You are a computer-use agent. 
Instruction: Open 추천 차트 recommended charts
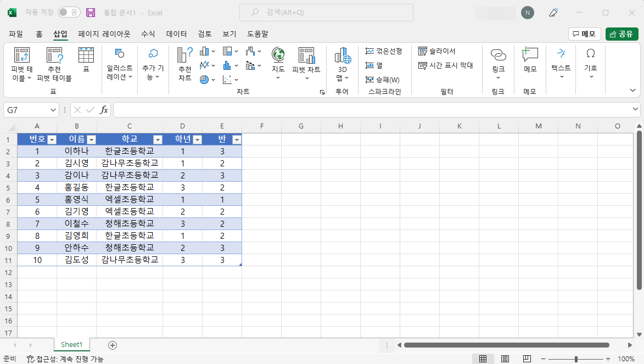183,65
